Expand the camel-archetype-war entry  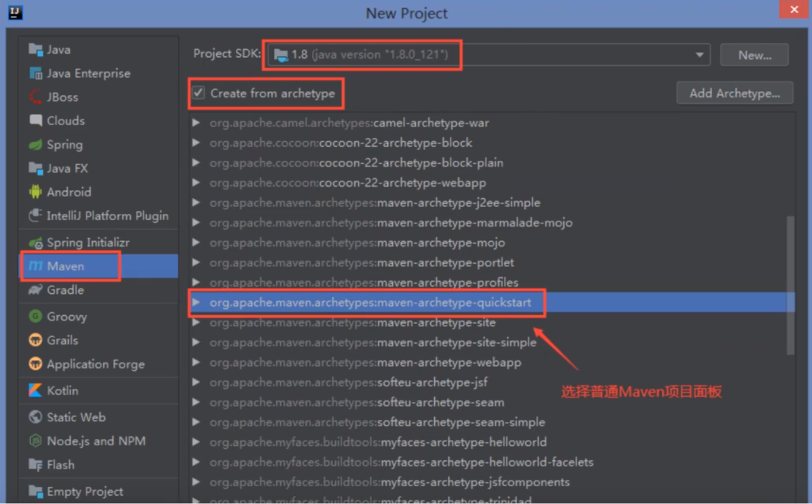pyautogui.click(x=196, y=123)
